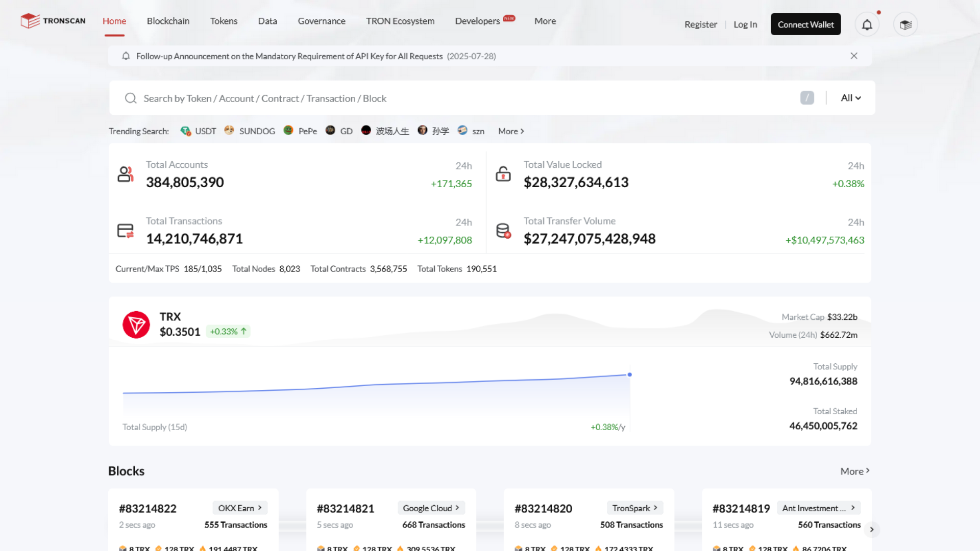Open the Data menu
Image resolution: width=980 pixels, height=551 pixels.
click(x=267, y=21)
